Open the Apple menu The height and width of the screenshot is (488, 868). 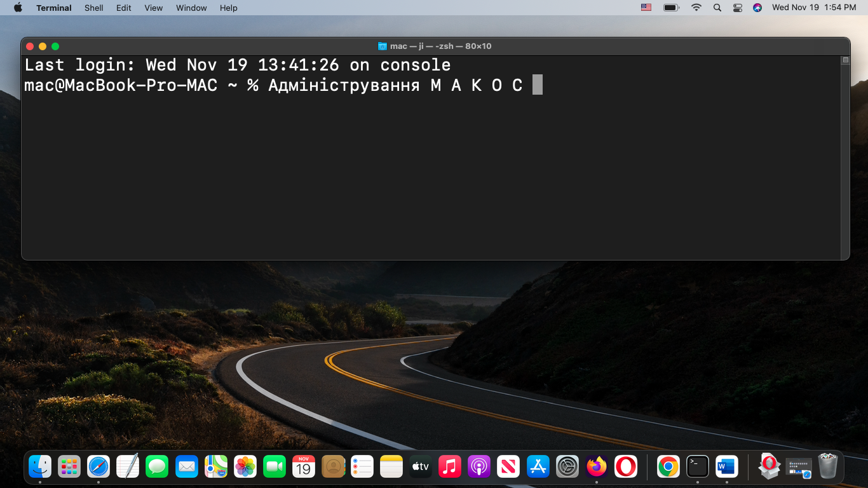pyautogui.click(x=18, y=8)
